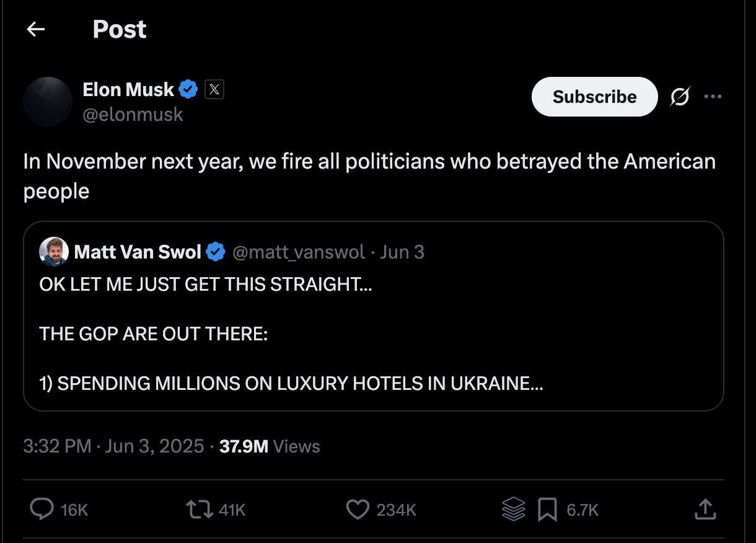The width and height of the screenshot is (756, 543).
Task: Open the three-dot more options menu
Action: (x=713, y=97)
